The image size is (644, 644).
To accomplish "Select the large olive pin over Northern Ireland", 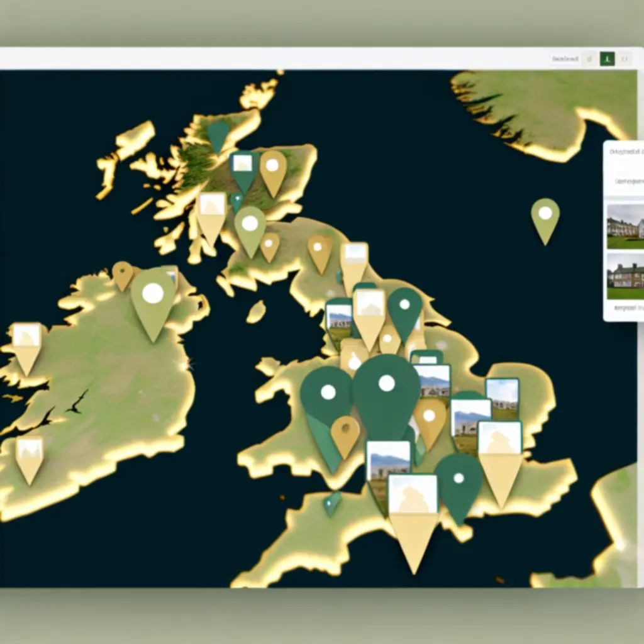I will 153,304.
